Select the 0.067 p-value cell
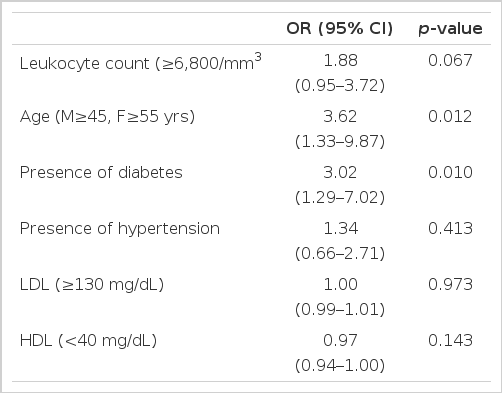This screenshot has width=502, height=393. [450, 60]
